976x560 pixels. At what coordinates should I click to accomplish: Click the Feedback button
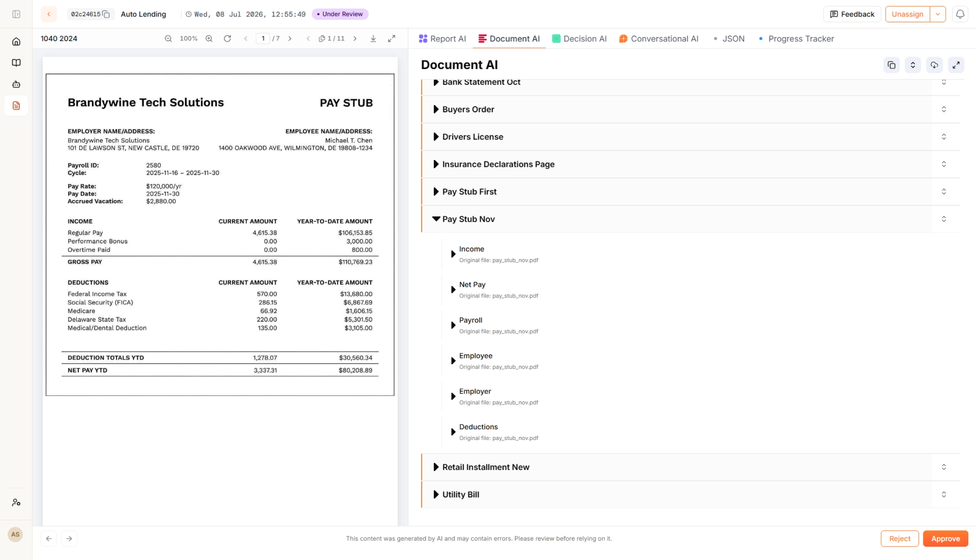point(852,14)
